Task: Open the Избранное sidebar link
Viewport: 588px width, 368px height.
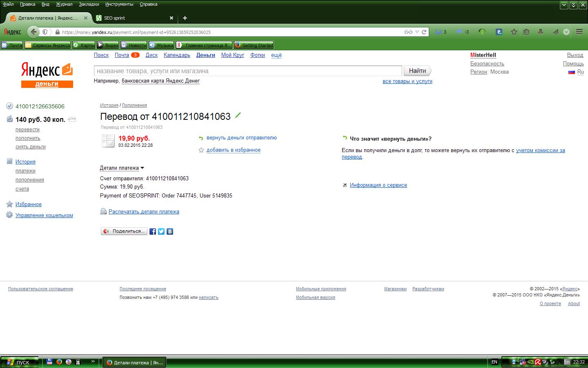Action: (x=29, y=204)
